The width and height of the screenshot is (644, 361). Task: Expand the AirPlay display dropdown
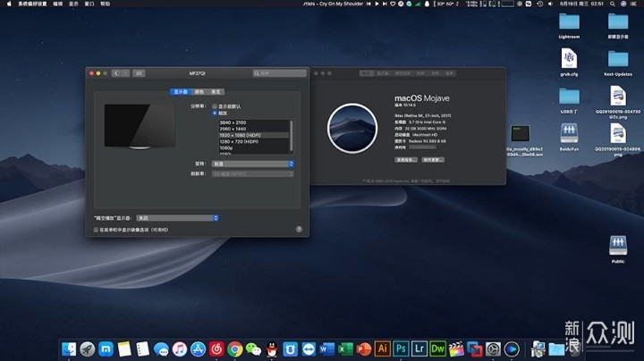click(x=177, y=217)
